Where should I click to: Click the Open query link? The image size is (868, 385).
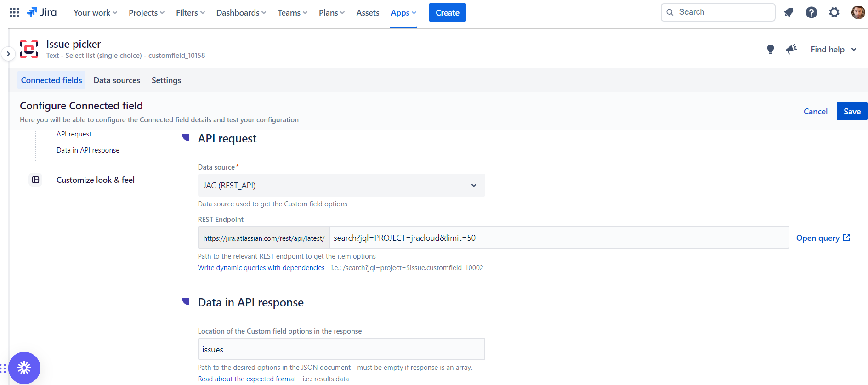(823, 238)
